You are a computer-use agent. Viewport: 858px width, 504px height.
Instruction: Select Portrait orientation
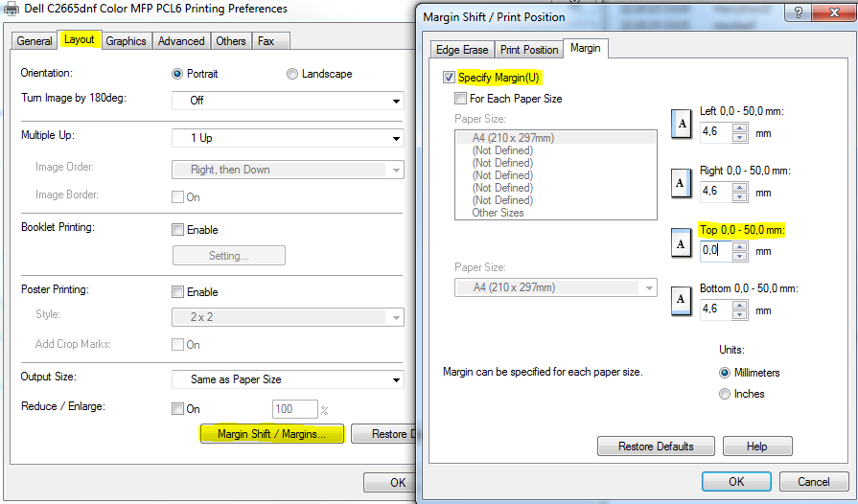(177, 74)
